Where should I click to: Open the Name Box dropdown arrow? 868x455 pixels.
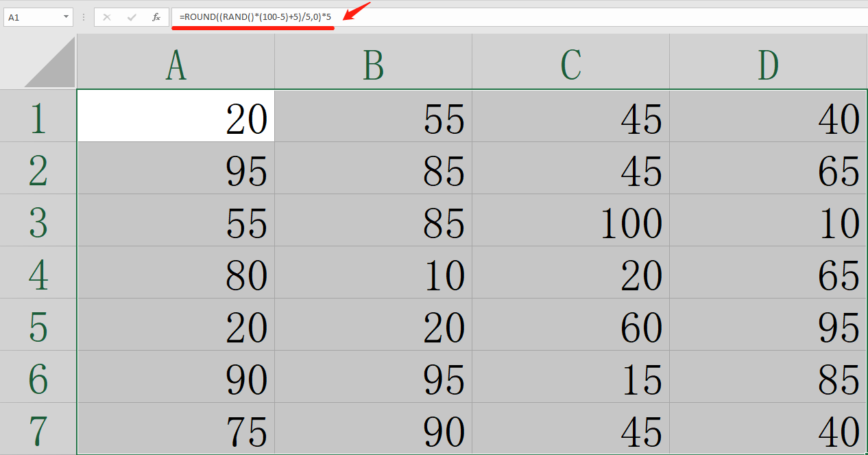click(67, 17)
